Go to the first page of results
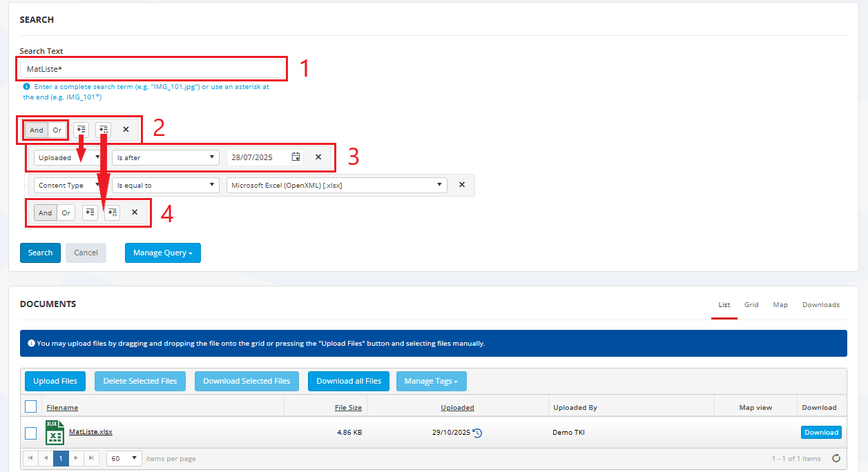Image resolution: width=868 pixels, height=472 pixels. [30, 458]
